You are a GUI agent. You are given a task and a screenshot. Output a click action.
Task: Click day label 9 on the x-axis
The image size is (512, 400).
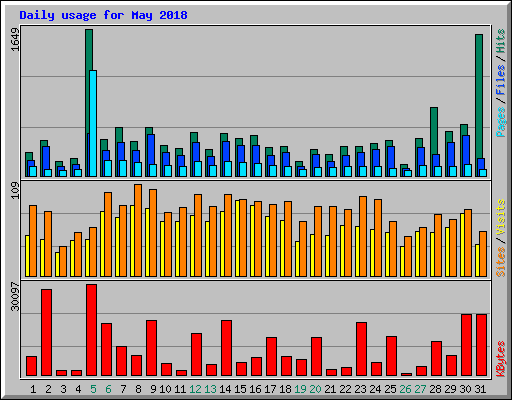[x=153, y=389]
